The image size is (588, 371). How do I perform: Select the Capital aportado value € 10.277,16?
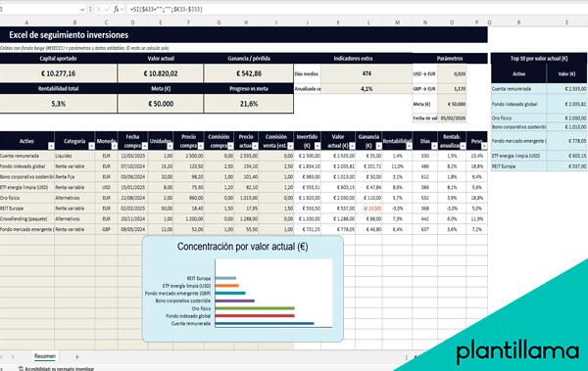coord(58,73)
